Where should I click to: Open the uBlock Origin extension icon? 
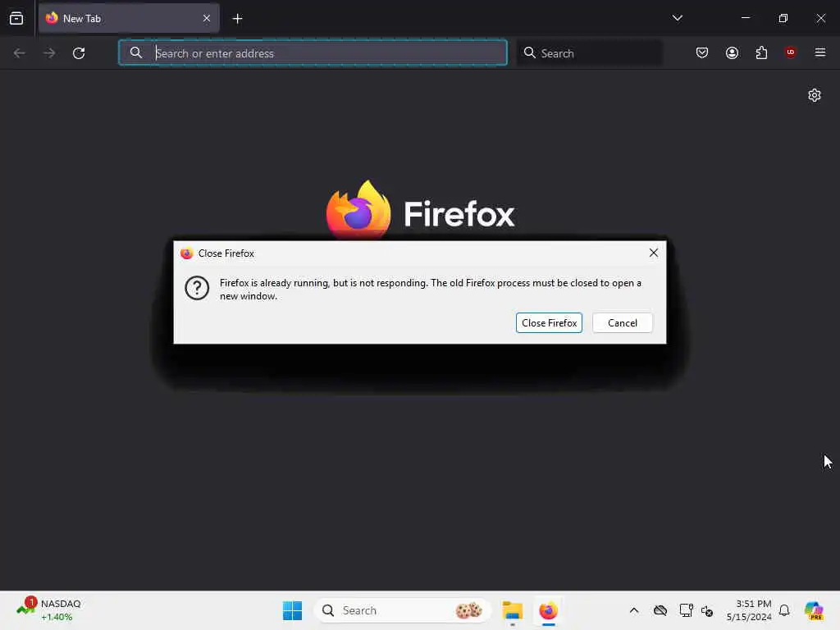coord(790,52)
